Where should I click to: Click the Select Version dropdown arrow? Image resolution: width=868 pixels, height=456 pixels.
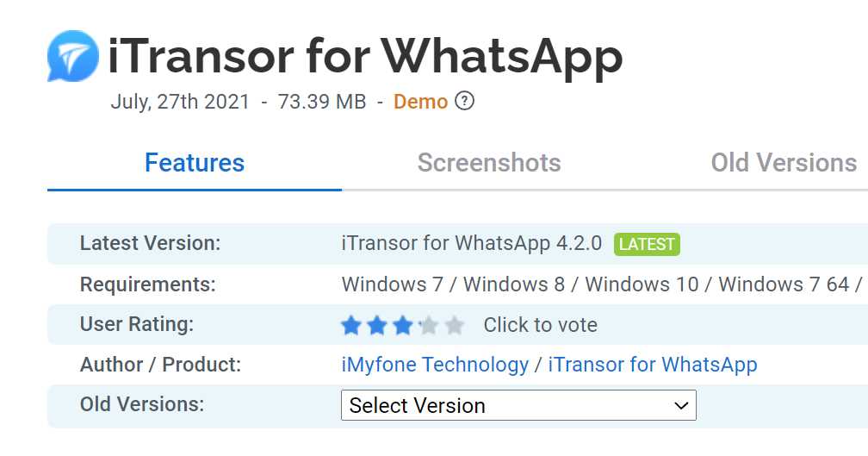[681, 405]
